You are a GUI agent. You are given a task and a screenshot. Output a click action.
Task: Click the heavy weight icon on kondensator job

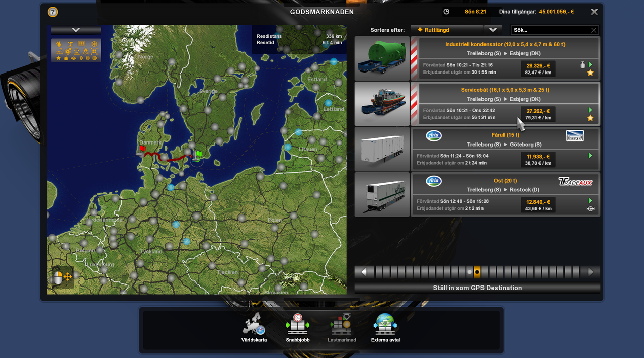[583, 65]
